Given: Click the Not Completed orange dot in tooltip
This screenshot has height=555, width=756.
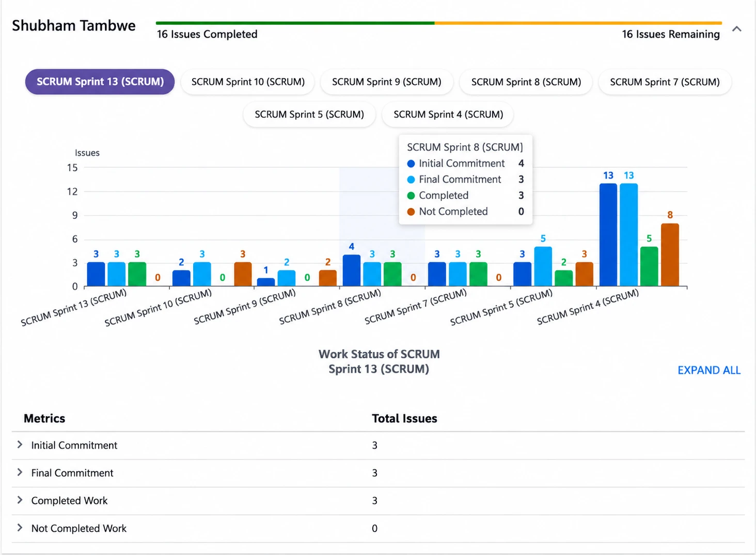Looking at the screenshot, I should click(411, 212).
